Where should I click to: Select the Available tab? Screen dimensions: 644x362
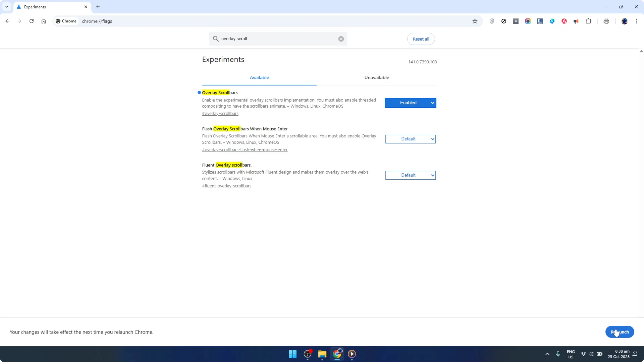259,77
